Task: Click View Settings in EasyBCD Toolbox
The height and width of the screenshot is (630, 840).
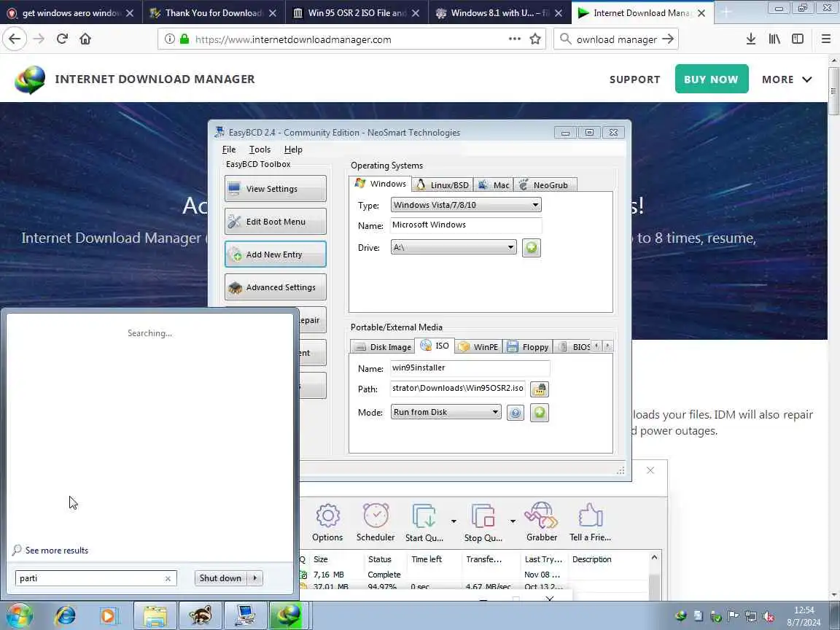Action: pos(276,189)
